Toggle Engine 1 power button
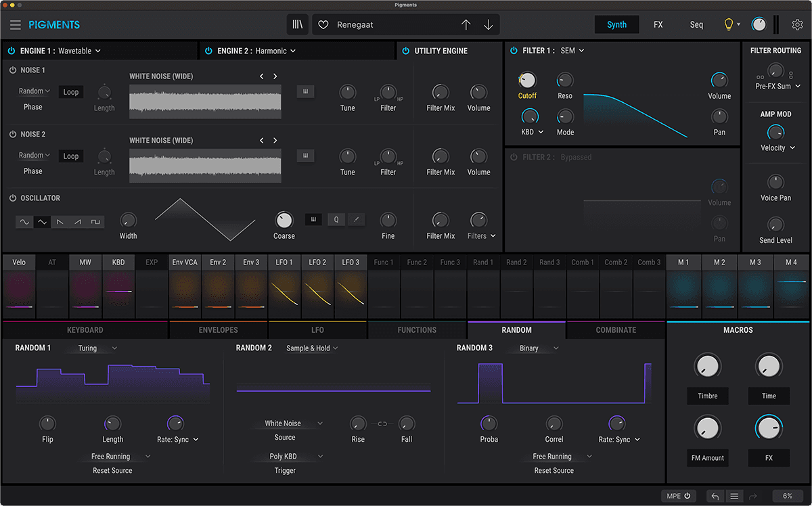This screenshot has width=812, height=506. 11,51
